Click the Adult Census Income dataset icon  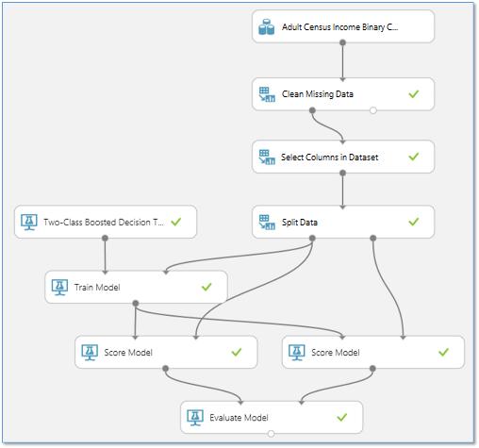[x=266, y=26]
